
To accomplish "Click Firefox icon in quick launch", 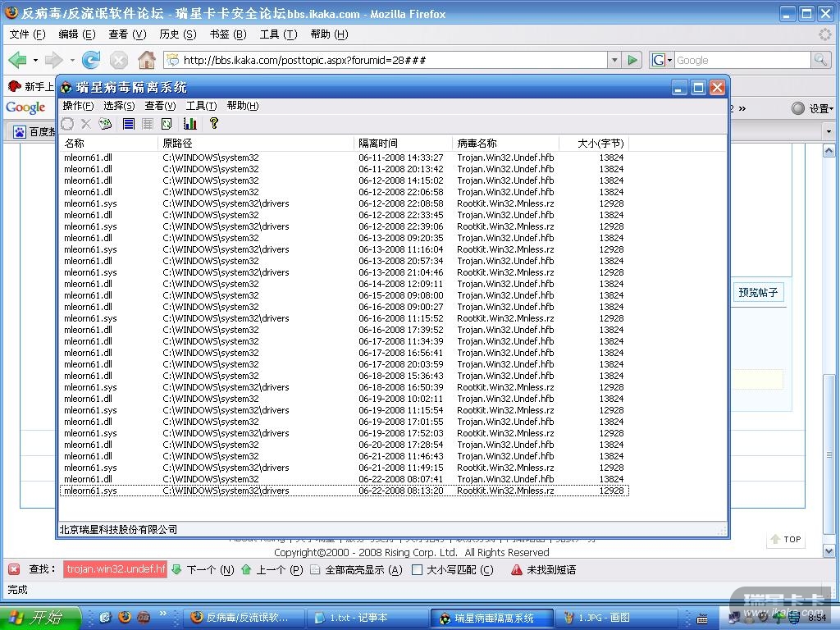I will click(x=125, y=617).
